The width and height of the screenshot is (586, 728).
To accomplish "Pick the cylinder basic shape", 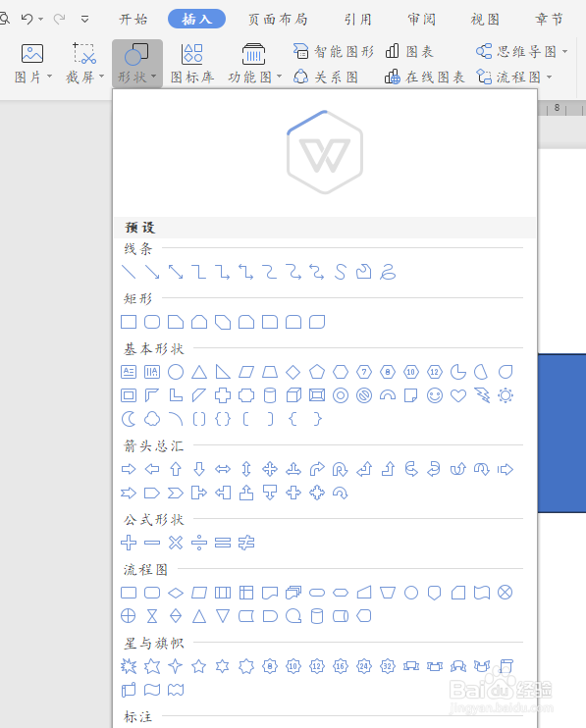I will coord(270,395).
